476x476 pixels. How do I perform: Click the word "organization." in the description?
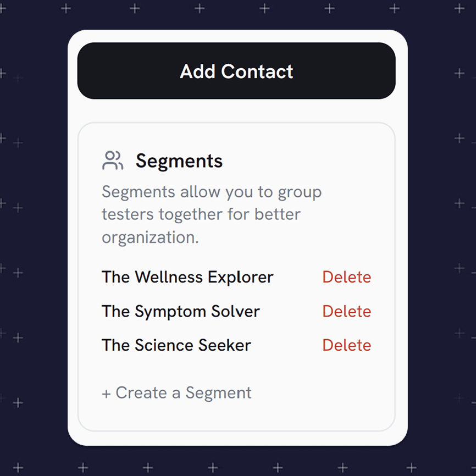(150, 237)
